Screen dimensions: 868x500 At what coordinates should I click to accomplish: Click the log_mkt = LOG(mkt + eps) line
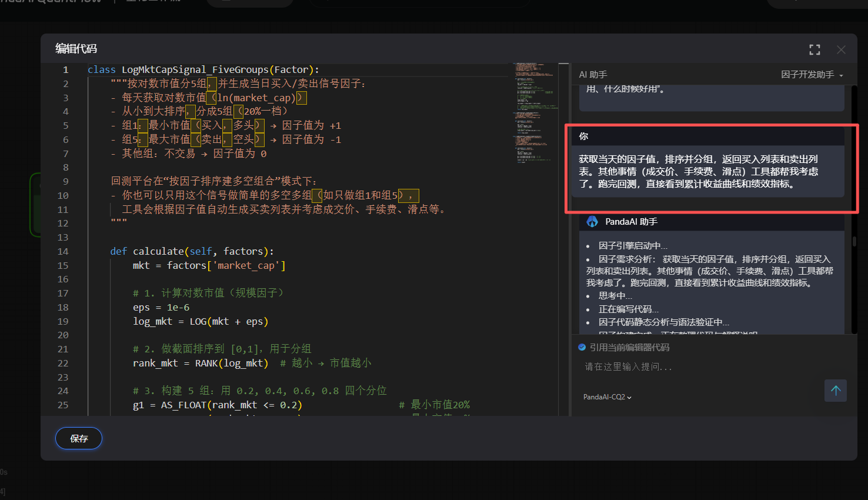click(201, 322)
